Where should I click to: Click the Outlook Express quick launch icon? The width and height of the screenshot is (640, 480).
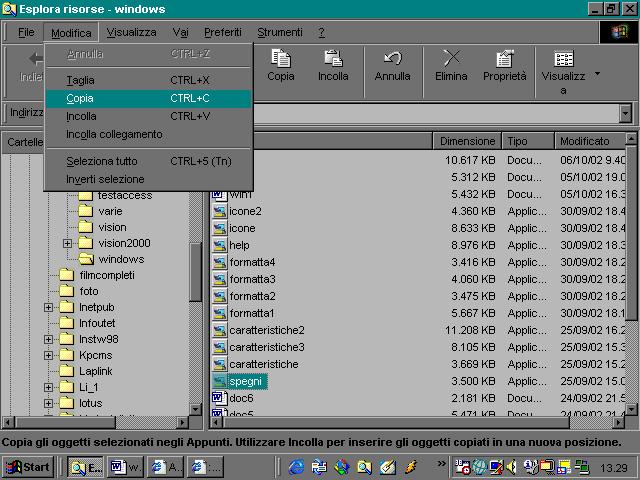pos(319,467)
